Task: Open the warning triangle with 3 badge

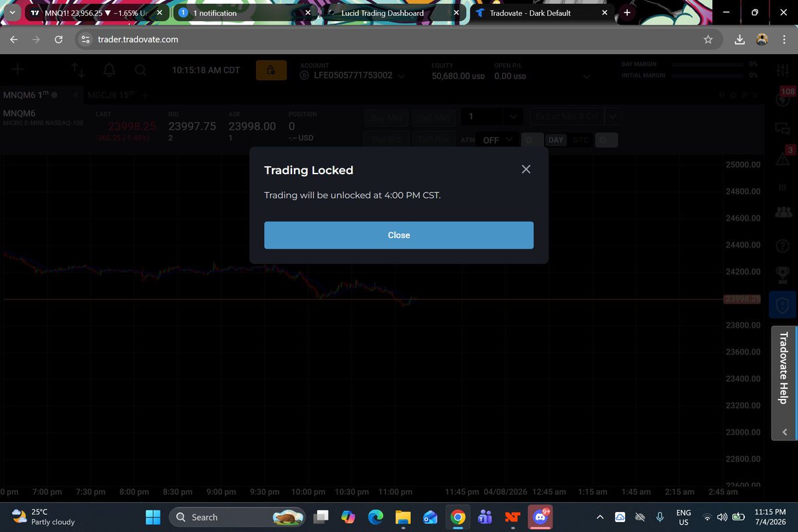Action: click(x=783, y=158)
